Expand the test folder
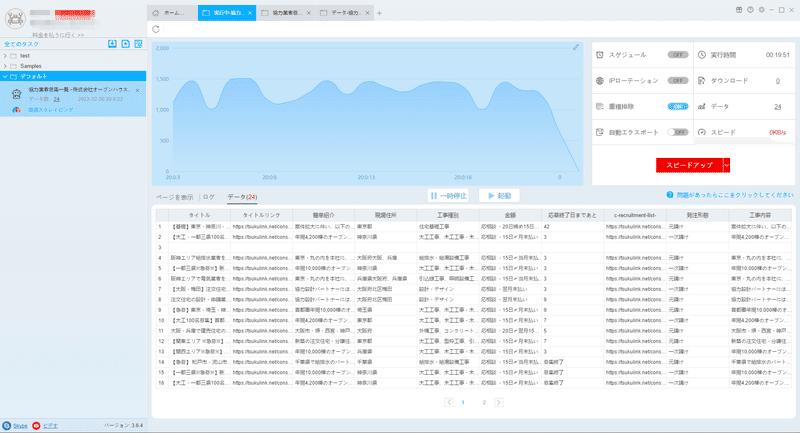This screenshot has width=800, height=433. point(5,56)
